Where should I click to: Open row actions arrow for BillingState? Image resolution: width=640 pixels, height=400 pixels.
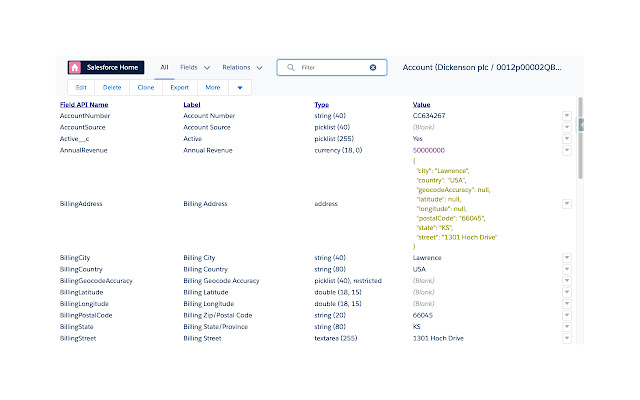567,327
